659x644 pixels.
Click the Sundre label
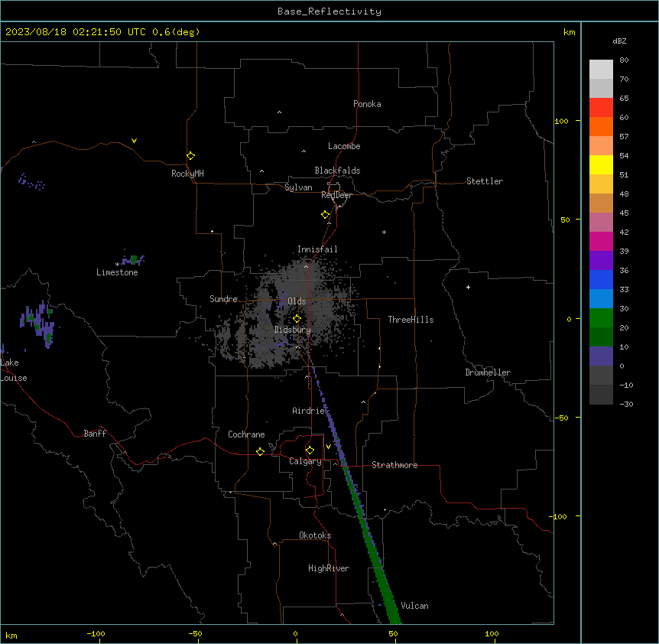(223, 299)
